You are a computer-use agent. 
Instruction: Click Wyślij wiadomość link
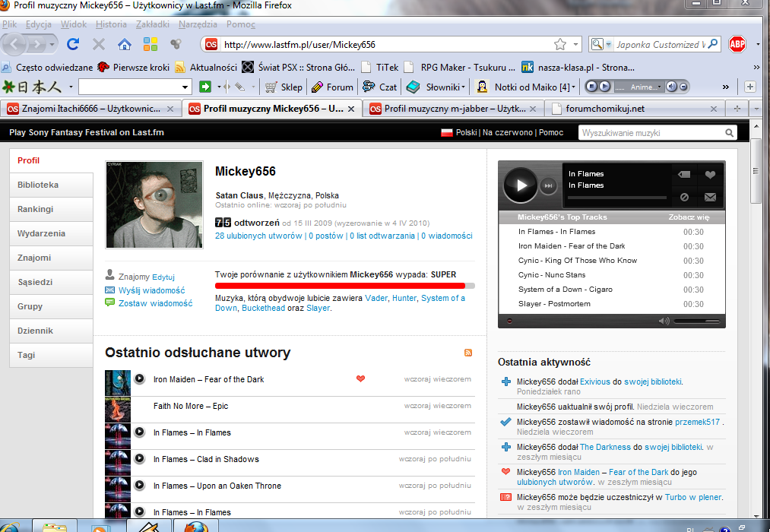pyautogui.click(x=152, y=290)
